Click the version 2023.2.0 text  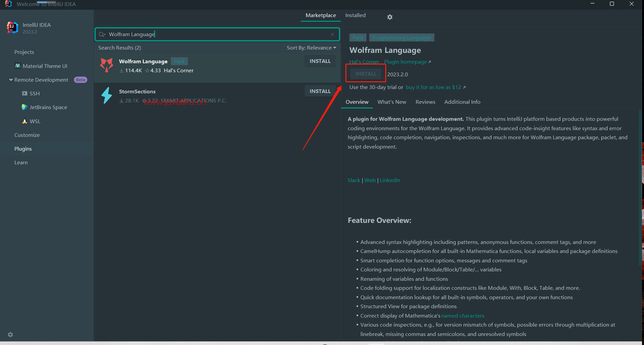pos(398,74)
